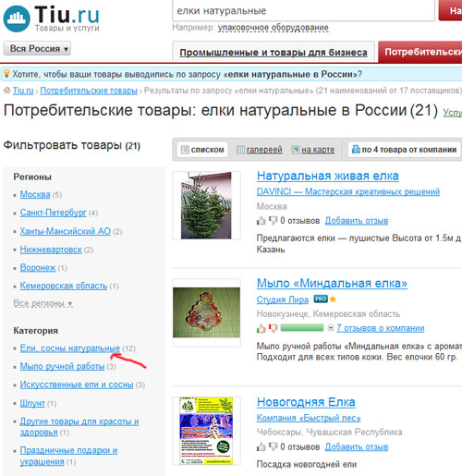Image resolution: width=462 pixels, height=476 pixels.
Task: Open the Вся Россия region dropdown
Action: (37, 49)
